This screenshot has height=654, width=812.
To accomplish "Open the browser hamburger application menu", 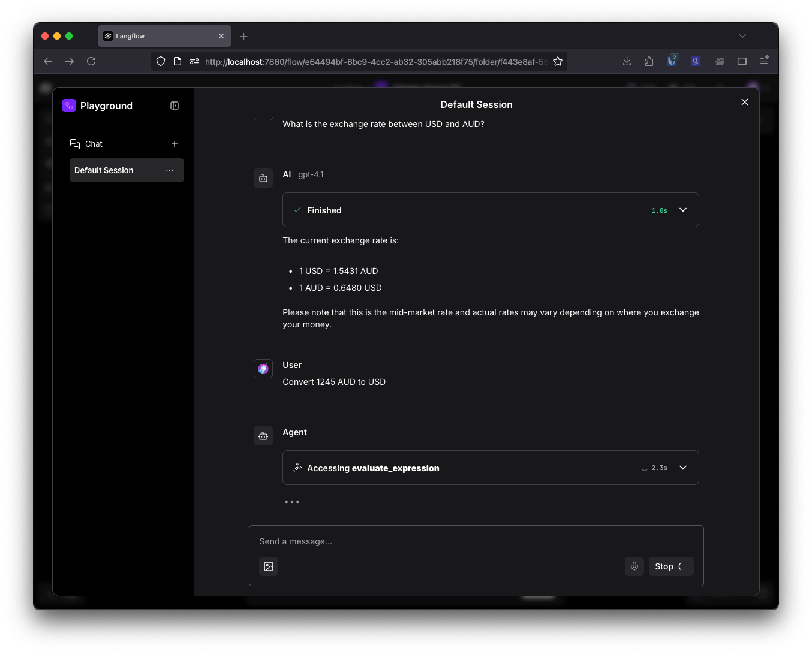I will point(764,61).
